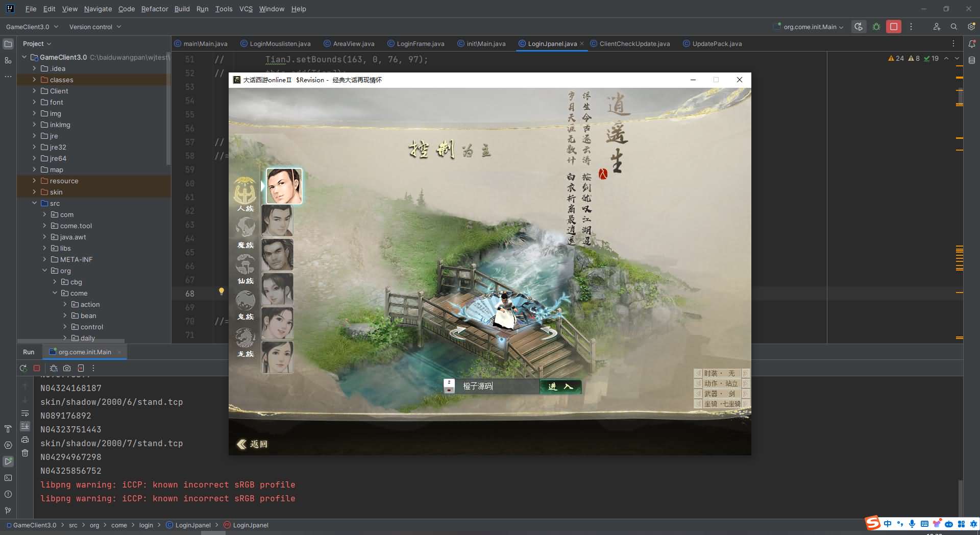Click the 进入 enter game button

(x=560, y=386)
